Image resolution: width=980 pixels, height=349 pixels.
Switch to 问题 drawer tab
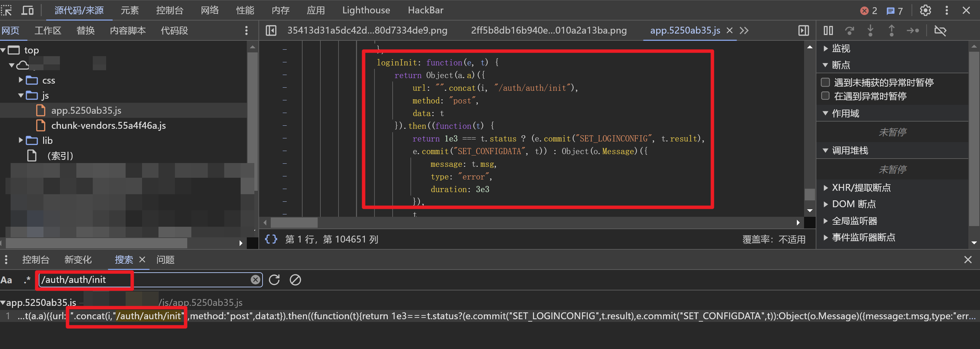click(165, 260)
